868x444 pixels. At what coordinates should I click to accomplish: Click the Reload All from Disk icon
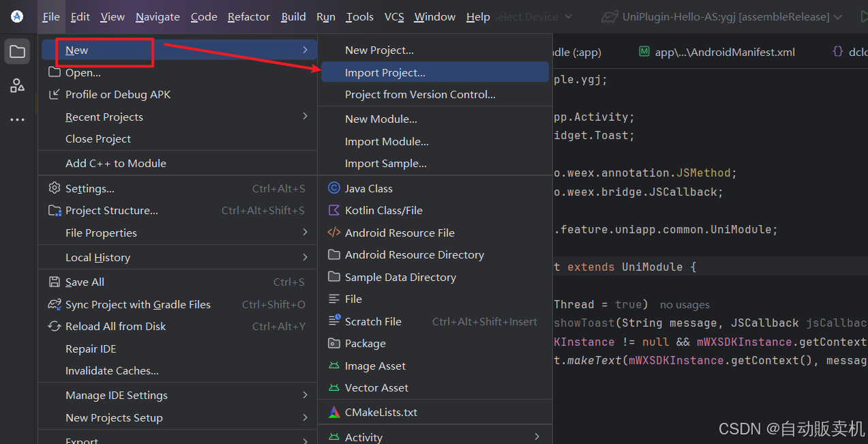pyautogui.click(x=55, y=326)
